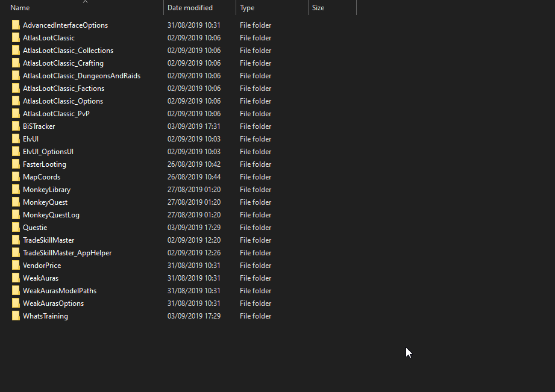Viewport: 555px width, 392px height.
Task: Select the TradeSkillMaster folder name
Action: (48, 240)
